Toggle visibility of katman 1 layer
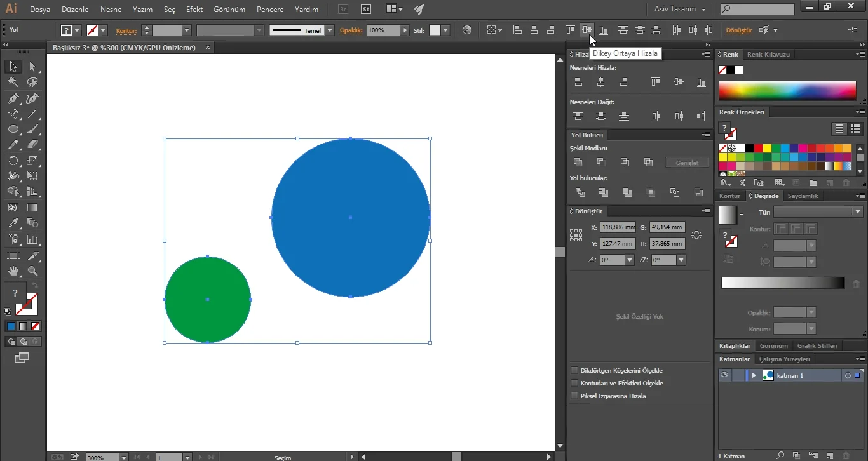This screenshot has width=868, height=461. [724, 375]
